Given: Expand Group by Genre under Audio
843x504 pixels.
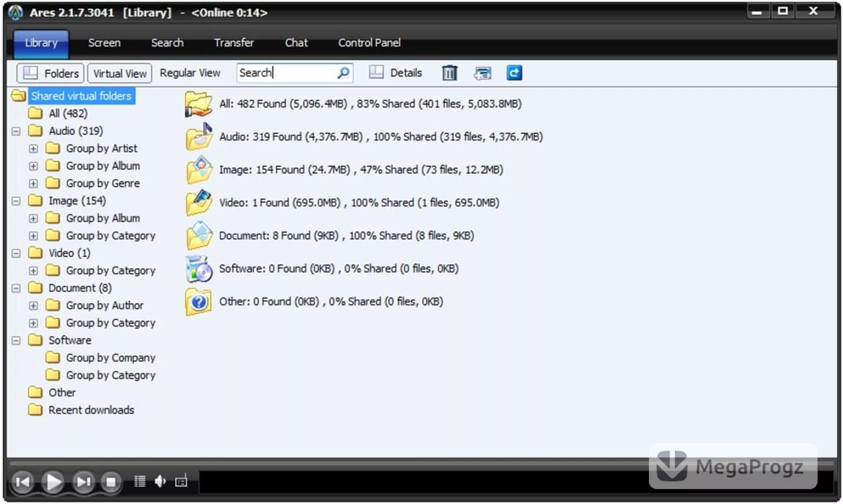Looking at the screenshot, I should (33, 184).
